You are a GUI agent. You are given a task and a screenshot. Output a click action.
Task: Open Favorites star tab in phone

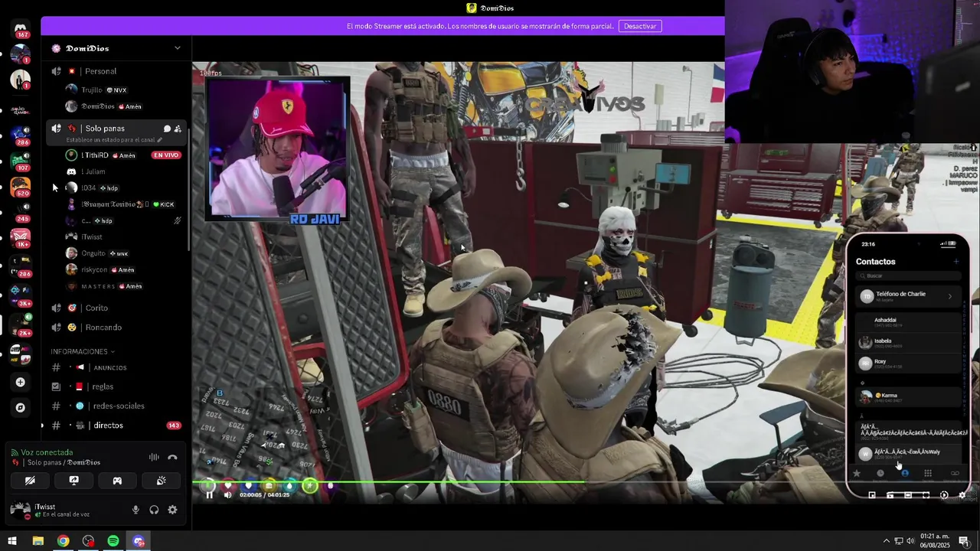[x=857, y=474]
